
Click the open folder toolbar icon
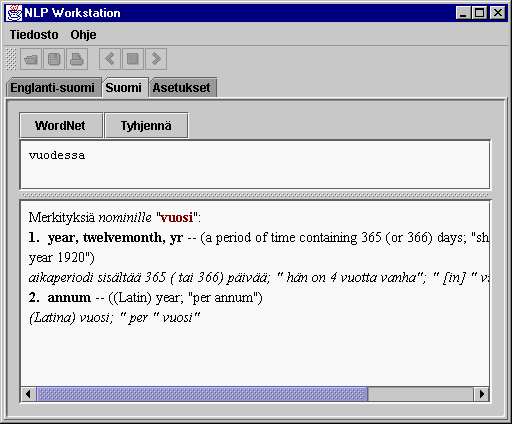[31, 59]
